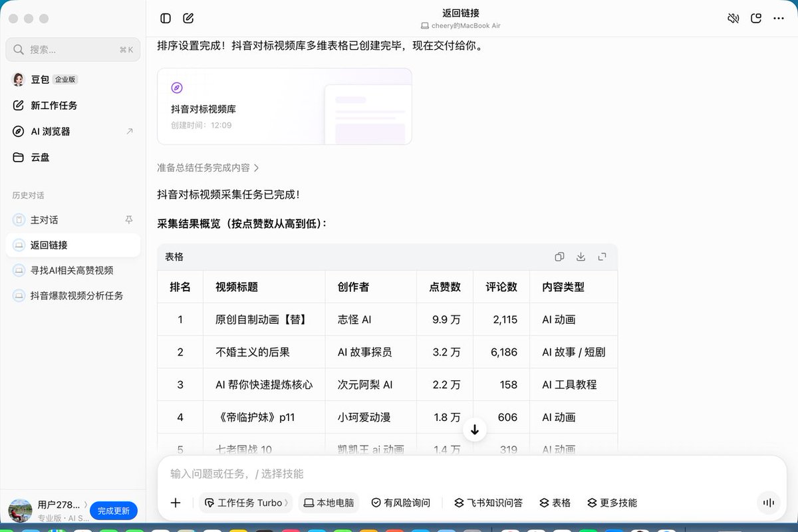Click creator cell 小珂爱动漫
Screen dimensions: 798x532
(x=371, y=418)
